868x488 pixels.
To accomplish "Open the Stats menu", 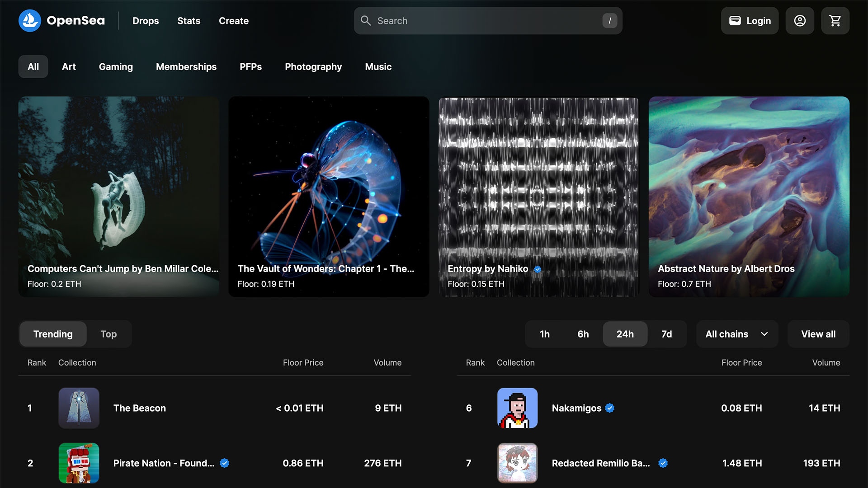I will [x=189, y=21].
